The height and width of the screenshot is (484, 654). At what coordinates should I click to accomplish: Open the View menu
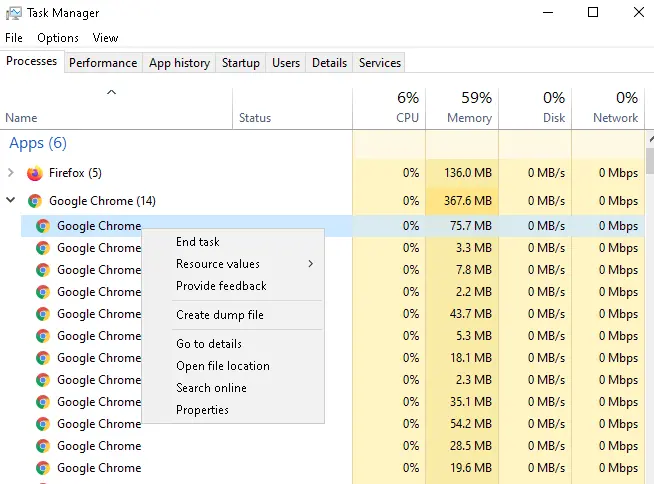pos(106,38)
